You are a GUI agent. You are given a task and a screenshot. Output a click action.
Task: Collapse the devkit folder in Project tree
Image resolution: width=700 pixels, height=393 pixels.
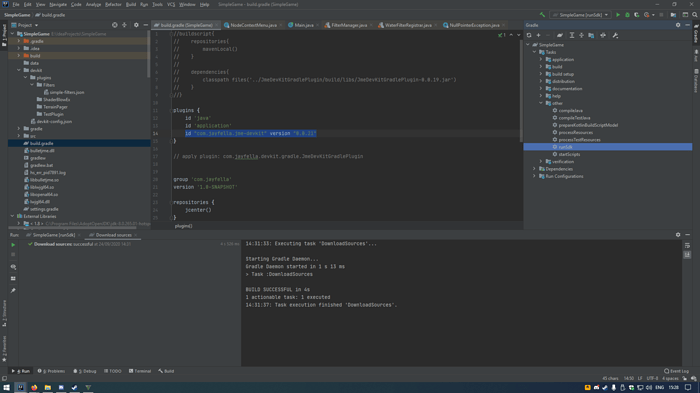point(19,70)
